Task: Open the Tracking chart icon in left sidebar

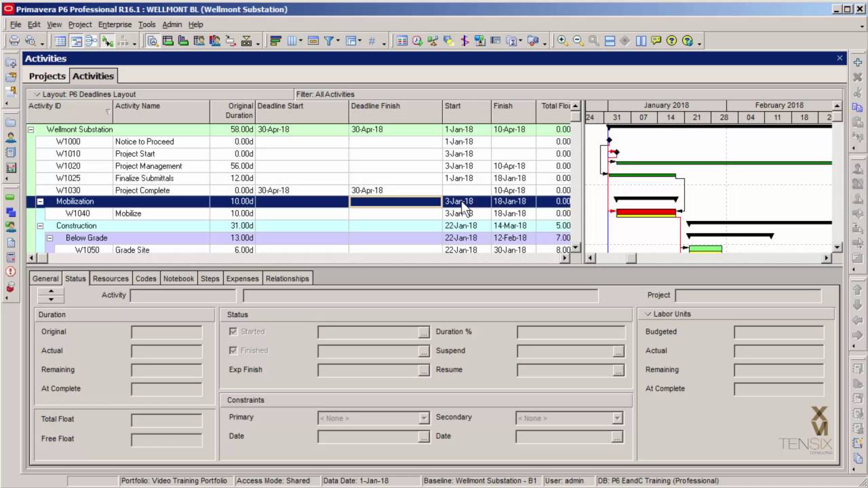Action: click(x=11, y=167)
